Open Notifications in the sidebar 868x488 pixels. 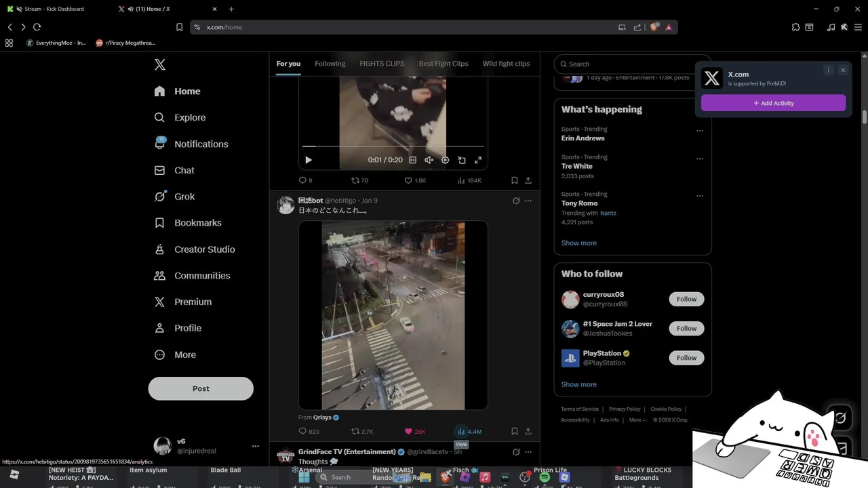191,144
